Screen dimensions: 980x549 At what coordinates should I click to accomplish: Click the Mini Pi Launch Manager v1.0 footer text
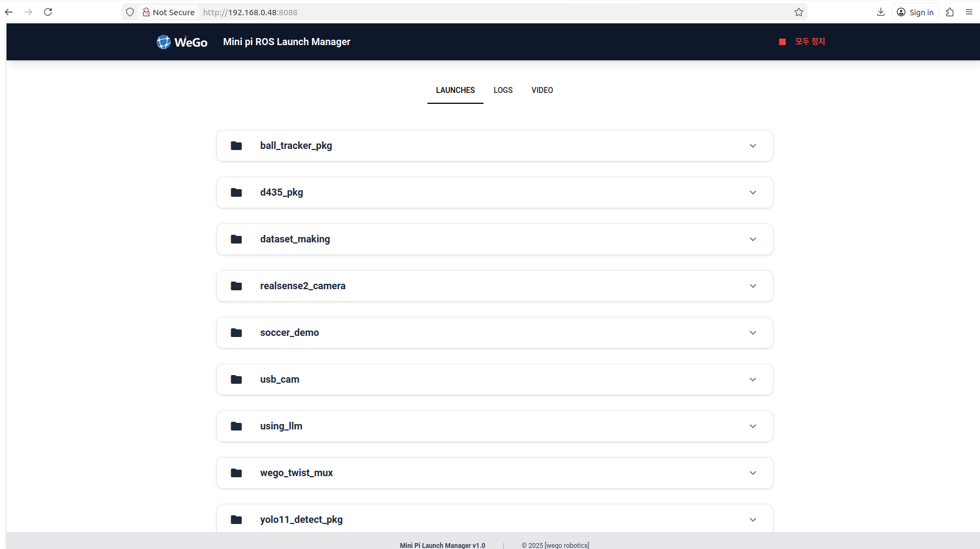(443, 545)
